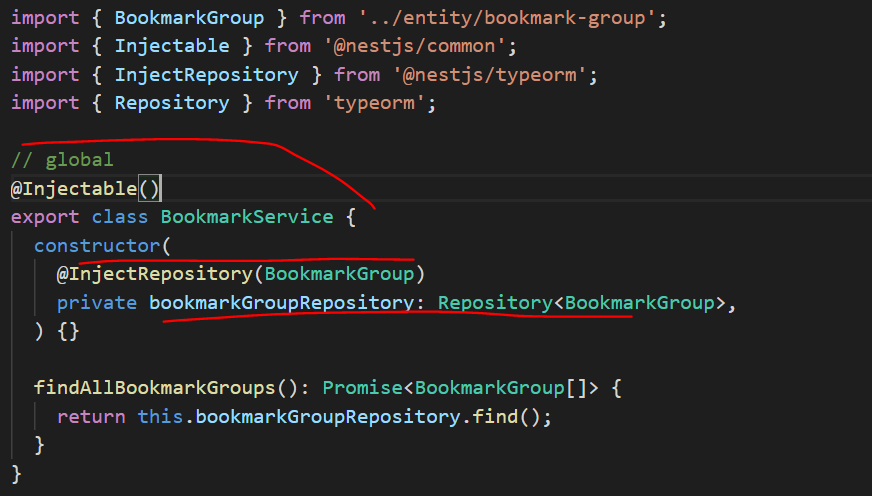Image resolution: width=872 pixels, height=496 pixels.
Task: Click the 'export' keyword
Action: click(x=45, y=217)
